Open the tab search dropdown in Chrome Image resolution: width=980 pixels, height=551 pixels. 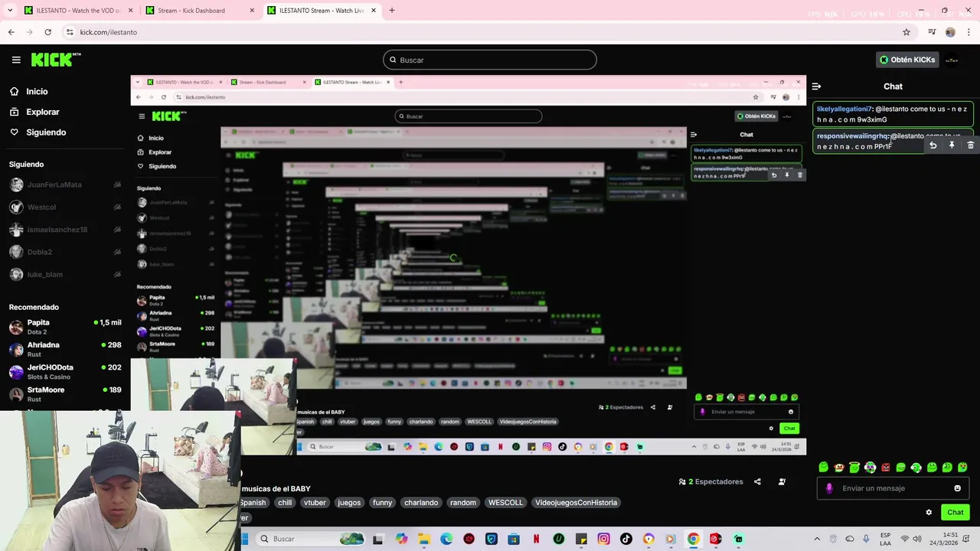10,11
